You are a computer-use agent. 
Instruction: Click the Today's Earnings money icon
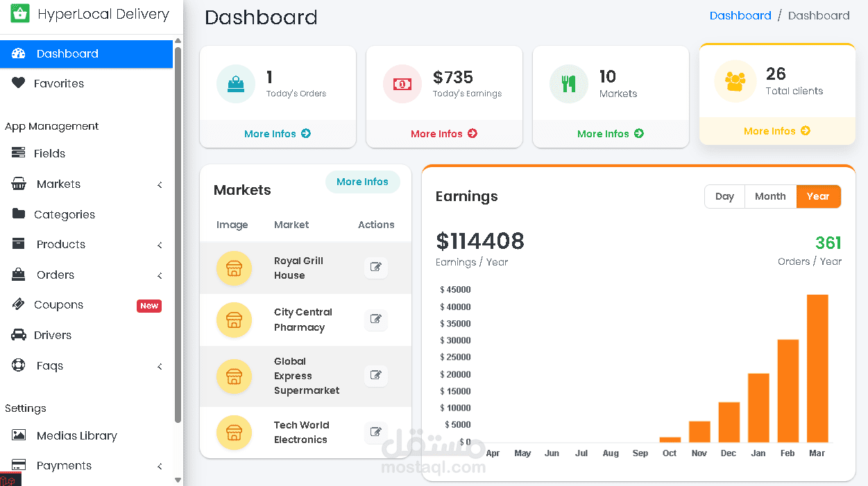point(402,84)
